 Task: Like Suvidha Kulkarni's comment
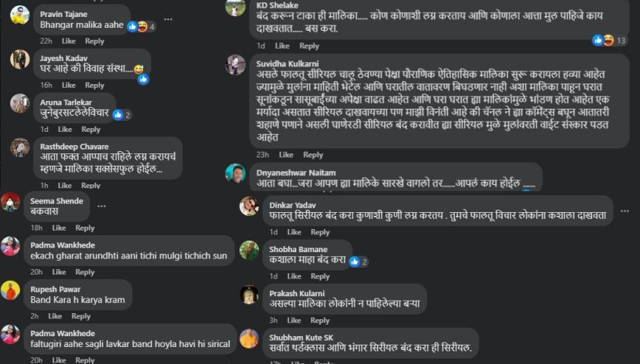286,155
